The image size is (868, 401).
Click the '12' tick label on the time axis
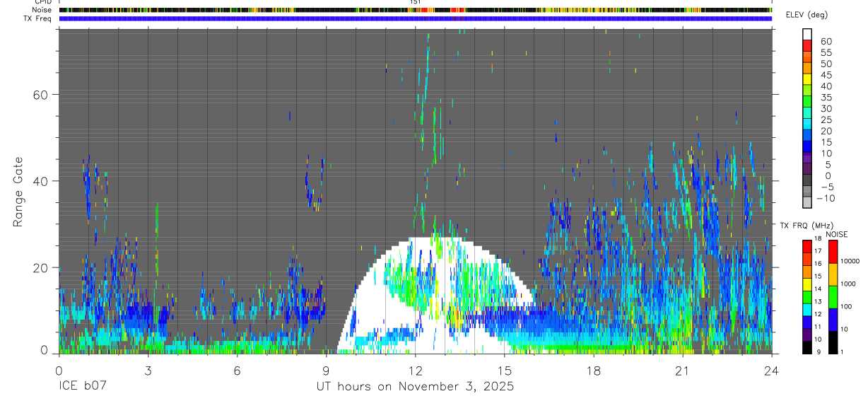(x=416, y=371)
